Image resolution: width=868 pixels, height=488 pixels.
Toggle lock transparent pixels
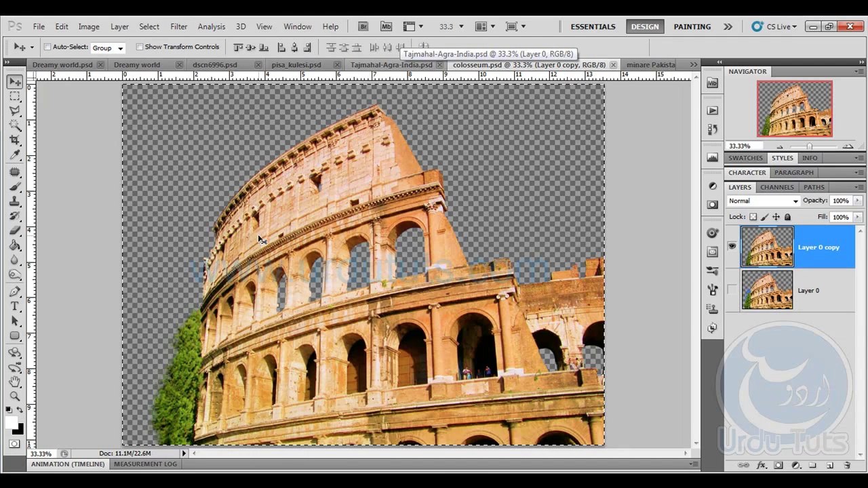point(753,217)
